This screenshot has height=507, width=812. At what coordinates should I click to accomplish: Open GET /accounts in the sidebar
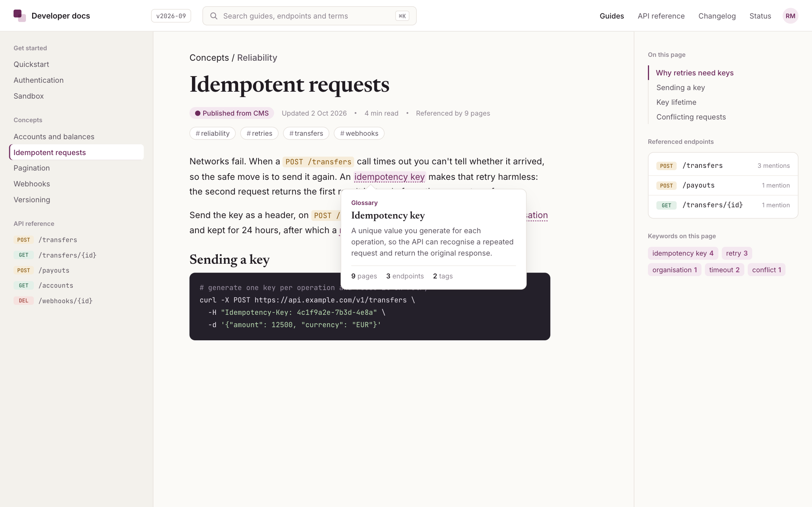pyautogui.click(x=43, y=285)
